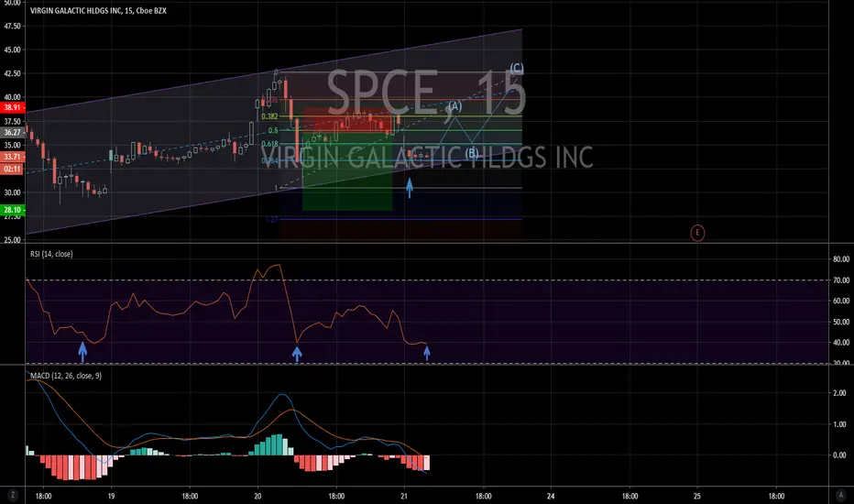Select the red 33.71 last price label

pyautogui.click(x=12, y=157)
